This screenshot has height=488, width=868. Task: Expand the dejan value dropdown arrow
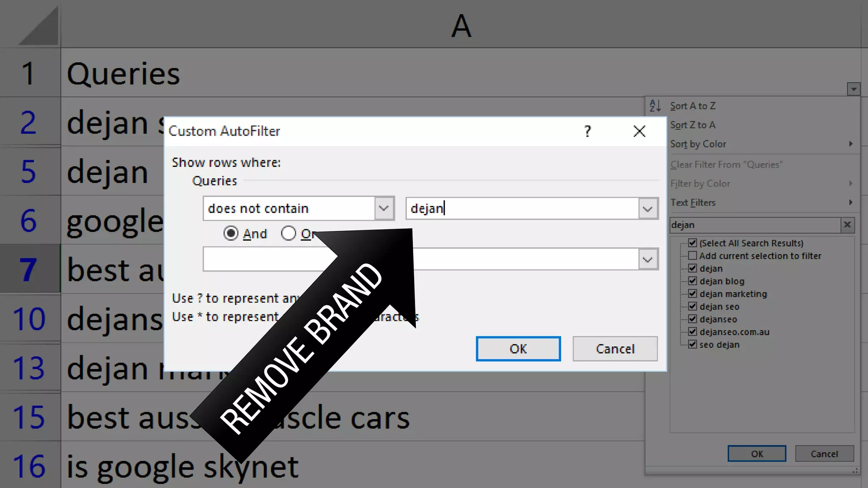pos(648,208)
